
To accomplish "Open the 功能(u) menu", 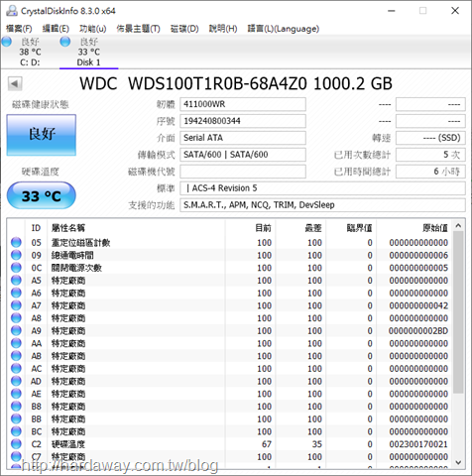I will pyautogui.click(x=92, y=29).
